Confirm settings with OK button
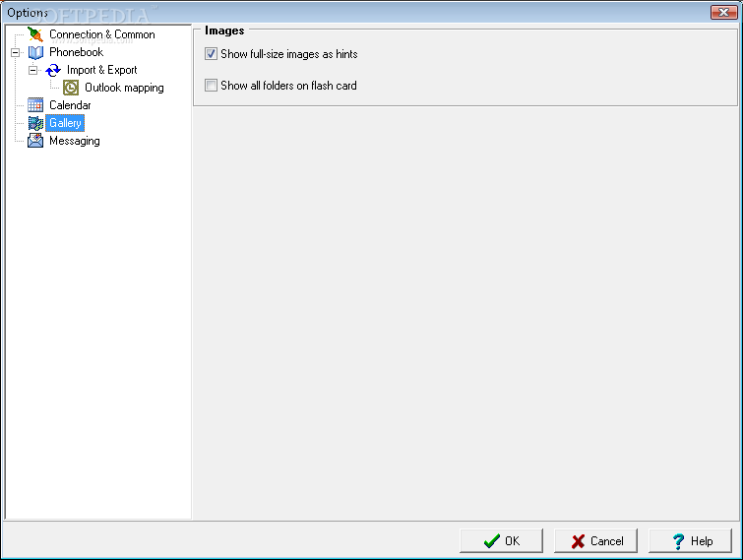Viewport: 743px width, 560px height. coord(501,540)
